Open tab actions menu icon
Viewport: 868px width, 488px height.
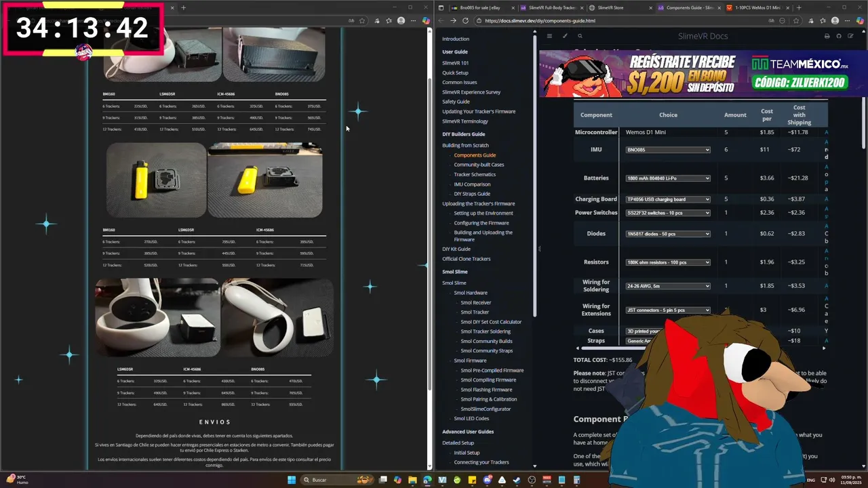point(441,7)
